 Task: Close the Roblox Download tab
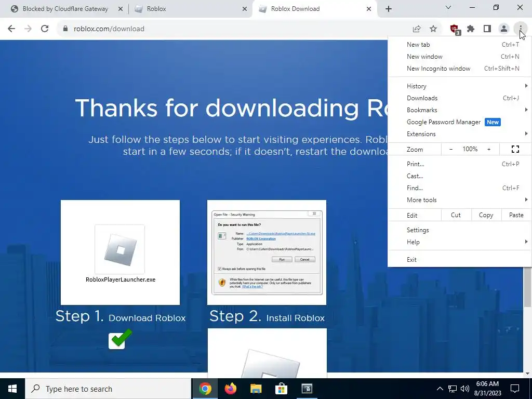(369, 9)
